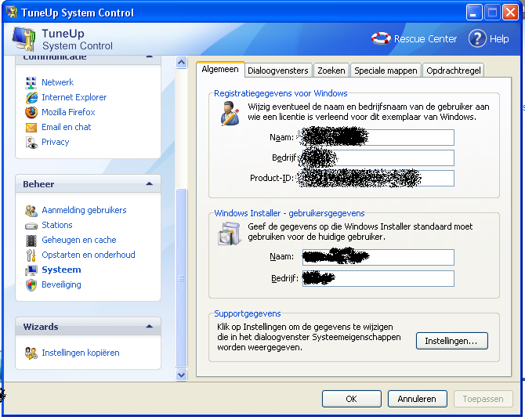The image size is (525, 420).
Task: Click the sidebar scrollbar thumb
Action: point(182,278)
